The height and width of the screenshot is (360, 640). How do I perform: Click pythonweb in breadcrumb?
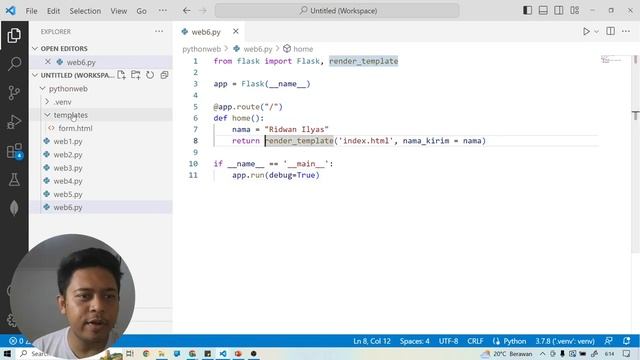201,49
